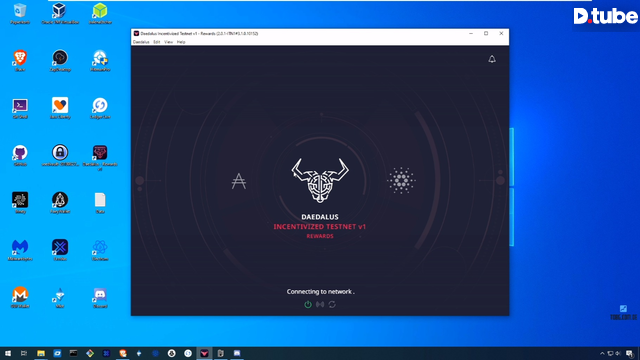The width and height of the screenshot is (640, 360).
Task: Open the volume control in system tray
Action: tap(618, 353)
